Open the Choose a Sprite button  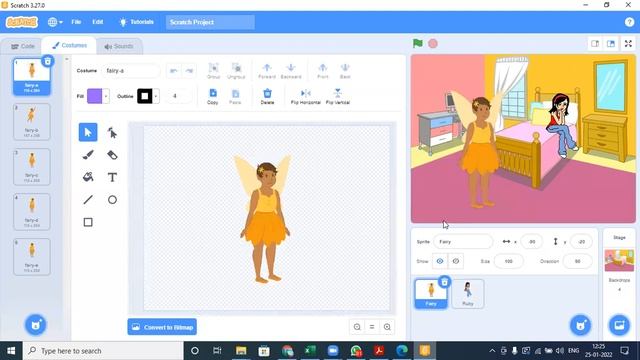[x=580, y=325]
